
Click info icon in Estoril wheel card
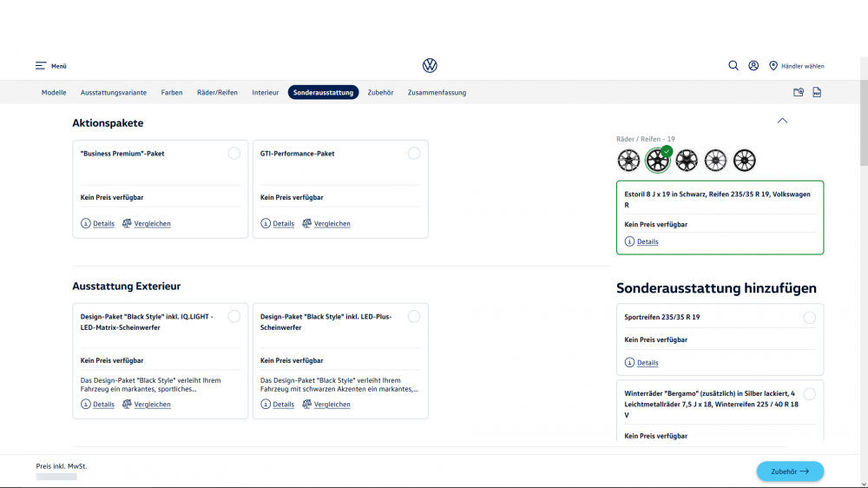point(629,241)
